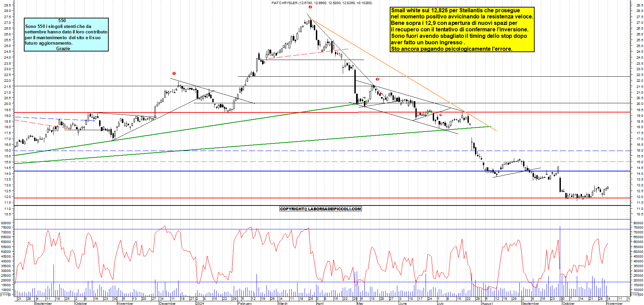Click the COPYRIGHT LABORSADEIPICCOLI.COM label

click(320, 209)
